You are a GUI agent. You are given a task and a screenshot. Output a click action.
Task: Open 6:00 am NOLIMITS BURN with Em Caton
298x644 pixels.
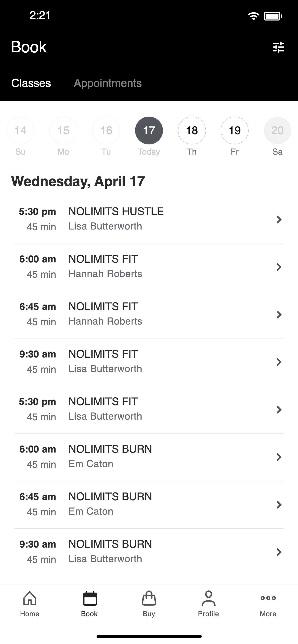click(x=149, y=457)
